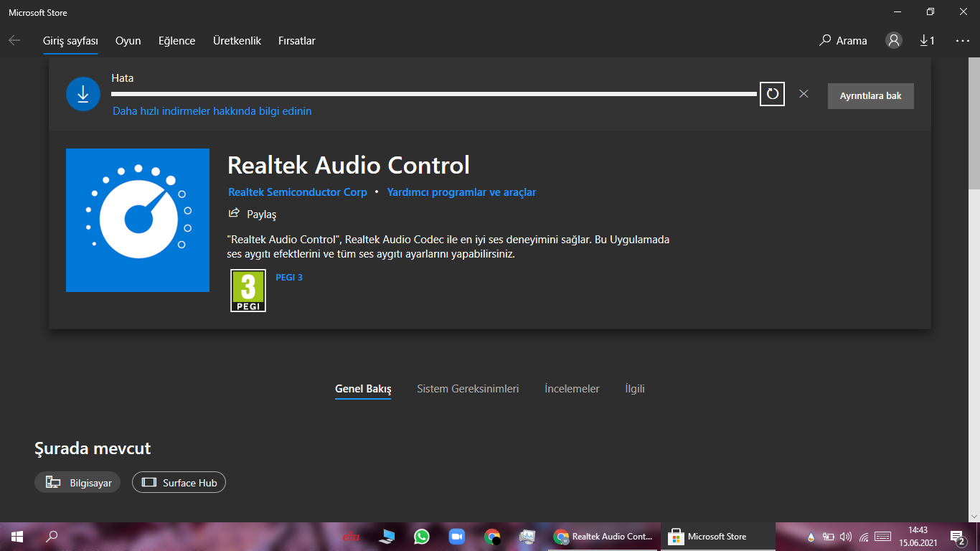This screenshot has height=551, width=980.
Task: Launch Zoom from the taskbar
Action: pos(457,537)
